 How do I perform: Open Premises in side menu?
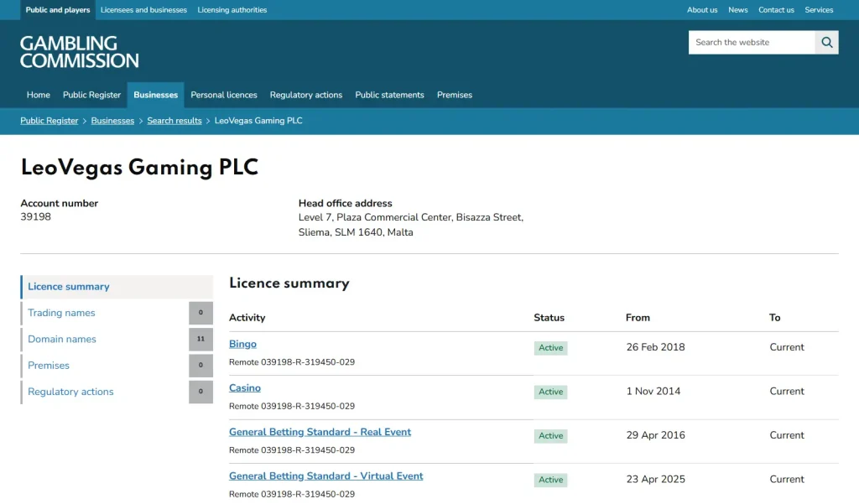49,366
